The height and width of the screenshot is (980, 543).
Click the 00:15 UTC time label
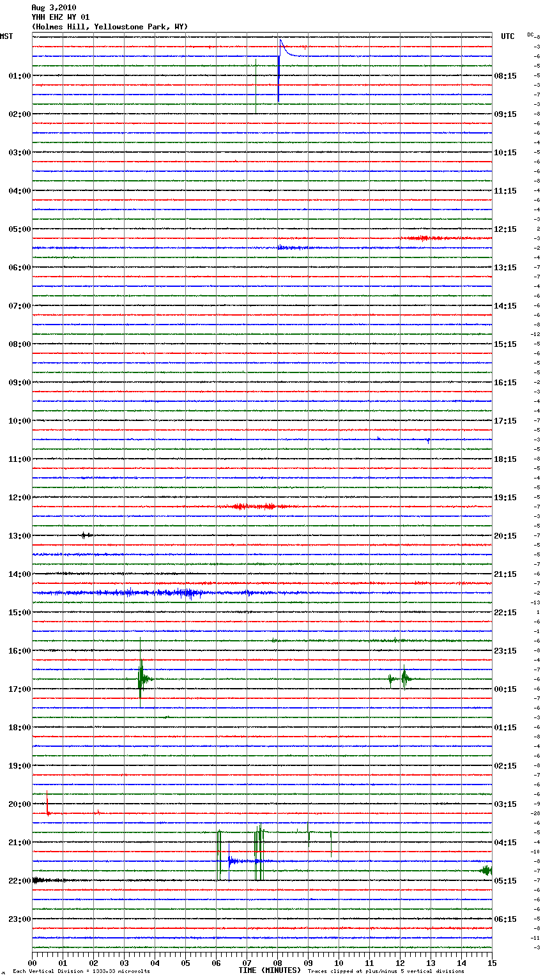pos(505,689)
